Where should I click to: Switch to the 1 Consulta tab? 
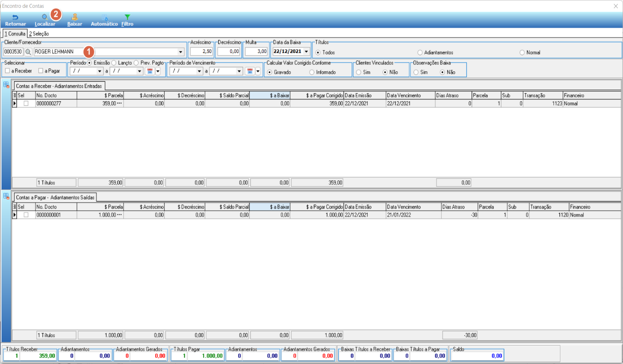point(15,33)
